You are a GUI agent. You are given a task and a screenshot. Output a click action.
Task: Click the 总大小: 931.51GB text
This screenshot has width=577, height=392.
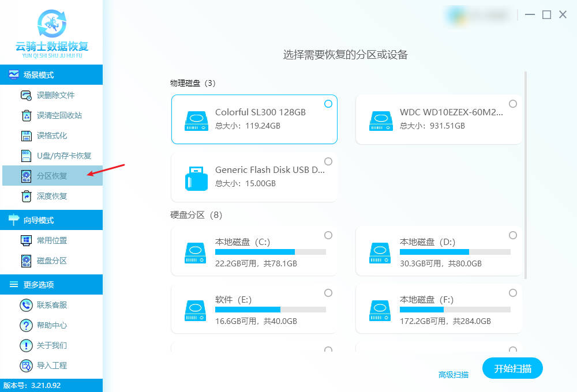(x=432, y=126)
